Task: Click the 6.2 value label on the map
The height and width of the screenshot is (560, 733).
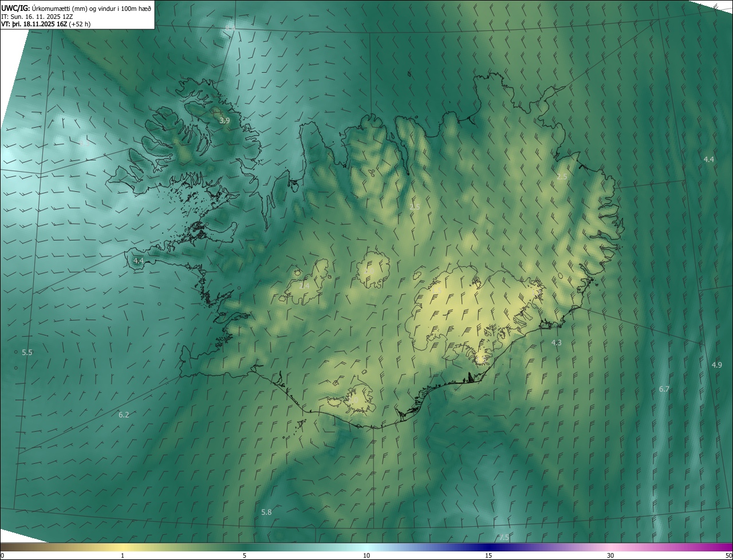Action: click(124, 415)
